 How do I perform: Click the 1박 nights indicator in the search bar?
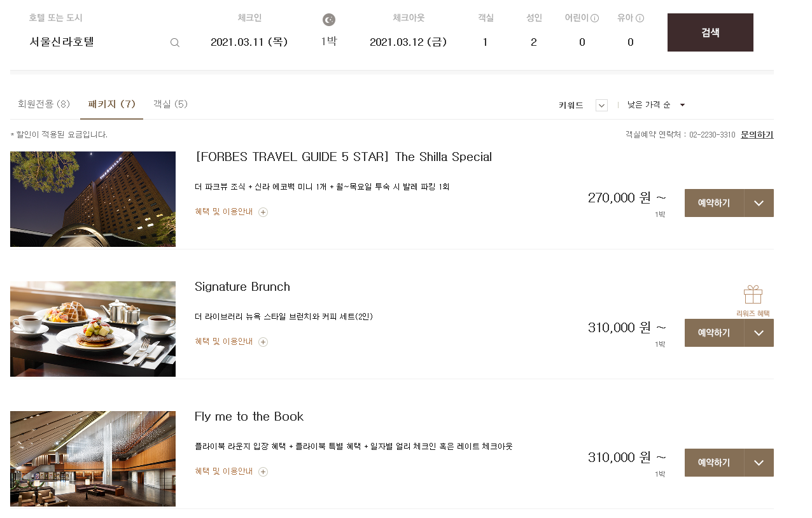pyautogui.click(x=328, y=42)
